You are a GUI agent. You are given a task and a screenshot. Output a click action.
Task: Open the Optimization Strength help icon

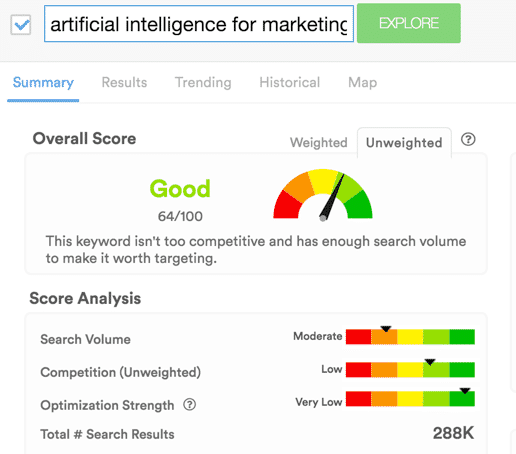190,405
